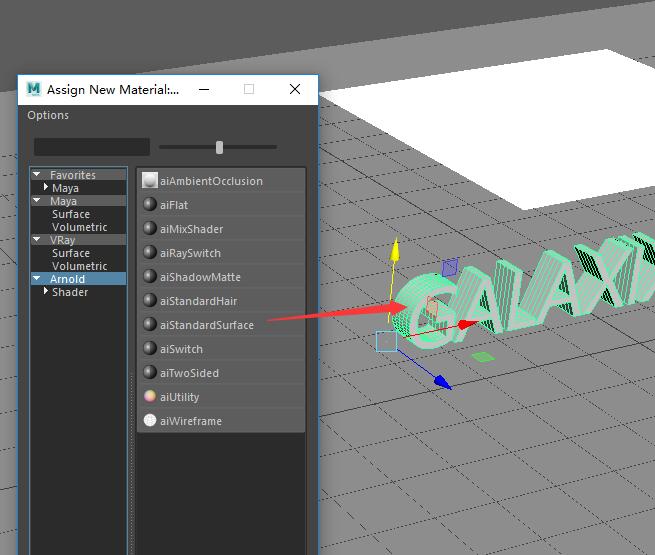Select Surface under the Maya category
The image size is (655, 555).
point(71,214)
